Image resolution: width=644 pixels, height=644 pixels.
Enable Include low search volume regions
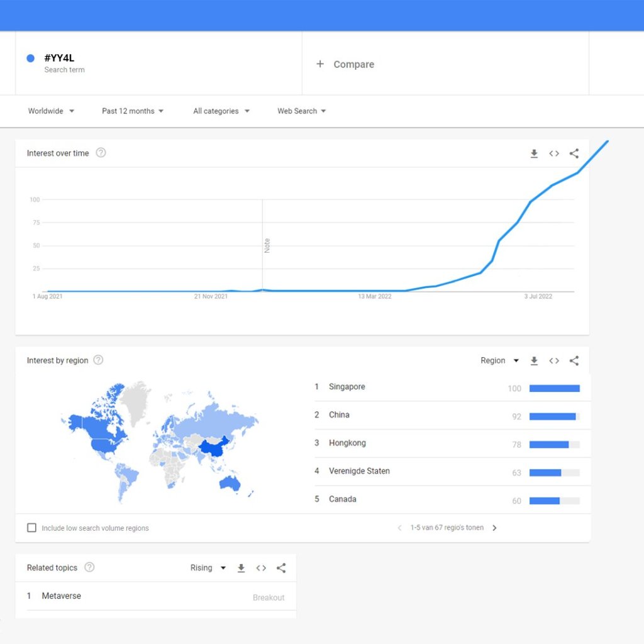31,528
